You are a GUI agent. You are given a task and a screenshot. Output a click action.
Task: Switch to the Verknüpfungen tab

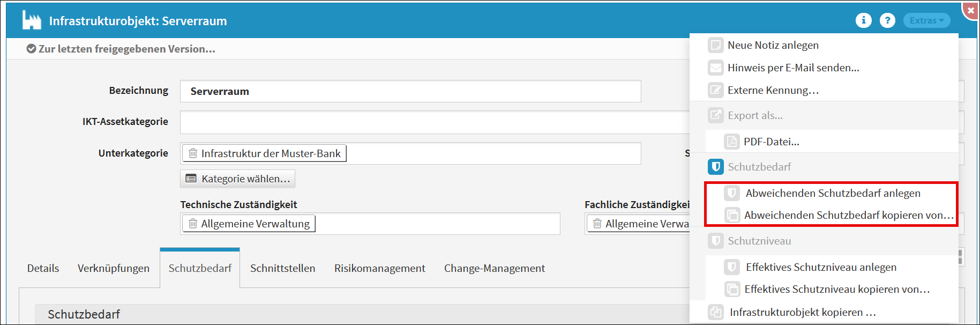[114, 268]
